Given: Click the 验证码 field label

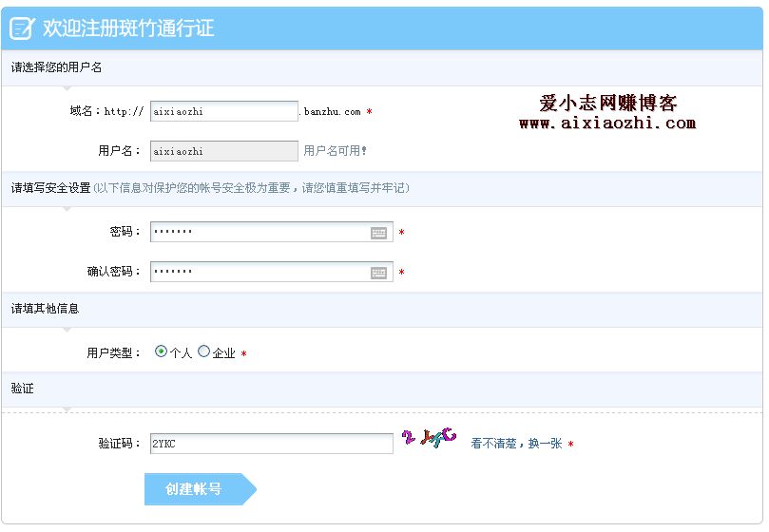Looking at the screenshot, I should [119, 444].
